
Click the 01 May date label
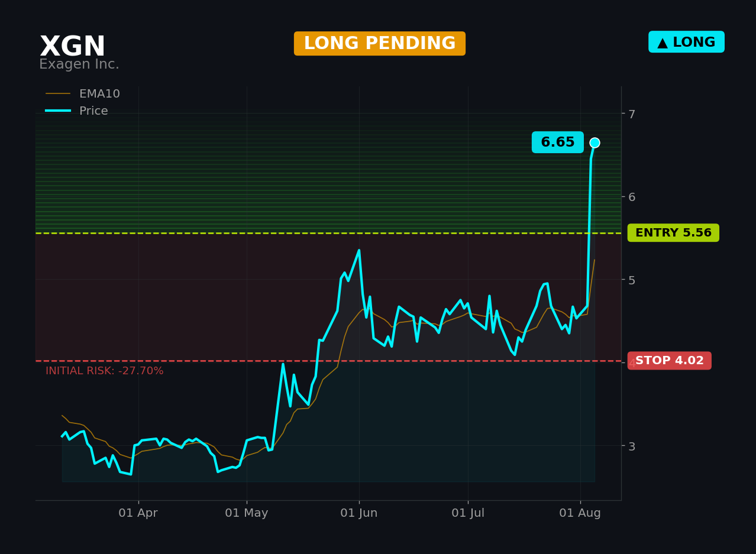[247, 513]
